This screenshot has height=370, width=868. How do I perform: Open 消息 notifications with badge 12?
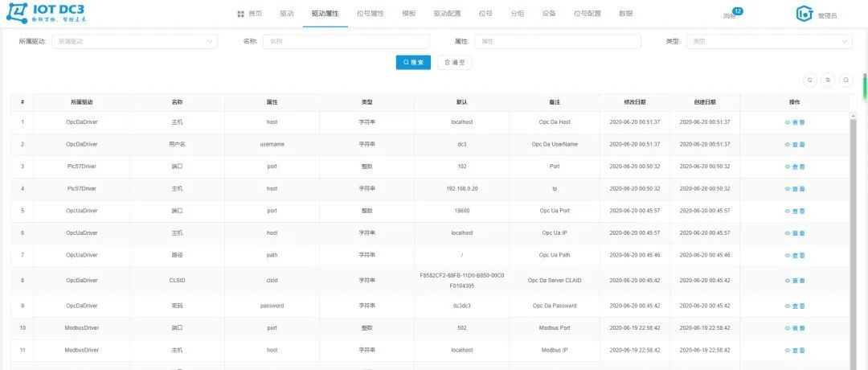point(731,14)
